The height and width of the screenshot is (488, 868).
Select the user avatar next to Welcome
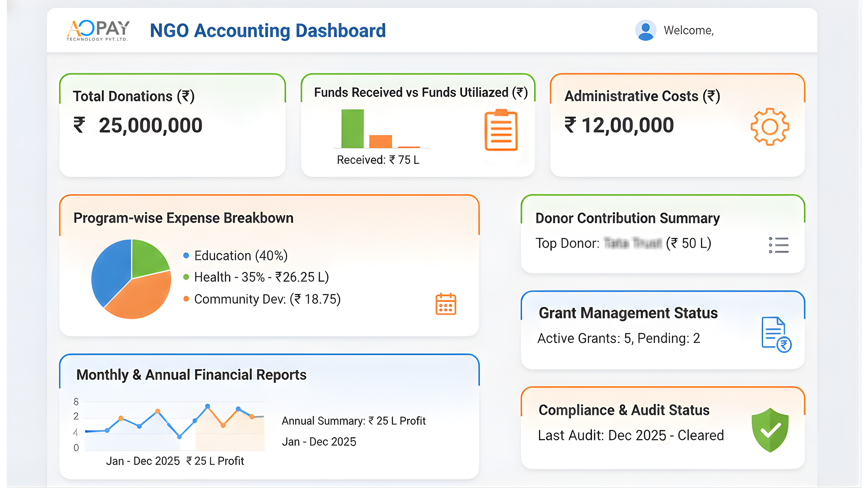646,30
